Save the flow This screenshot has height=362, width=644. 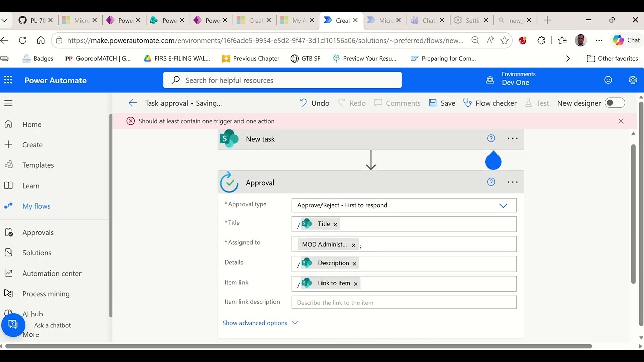442,103
